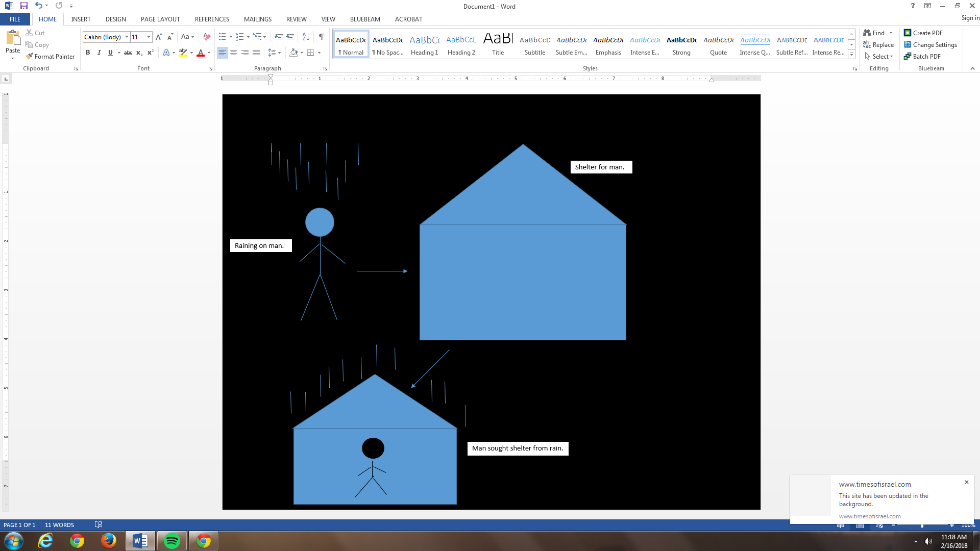Click the Increase Indent icon
This screenshot has height=551, width=980.
click(290, 37)
